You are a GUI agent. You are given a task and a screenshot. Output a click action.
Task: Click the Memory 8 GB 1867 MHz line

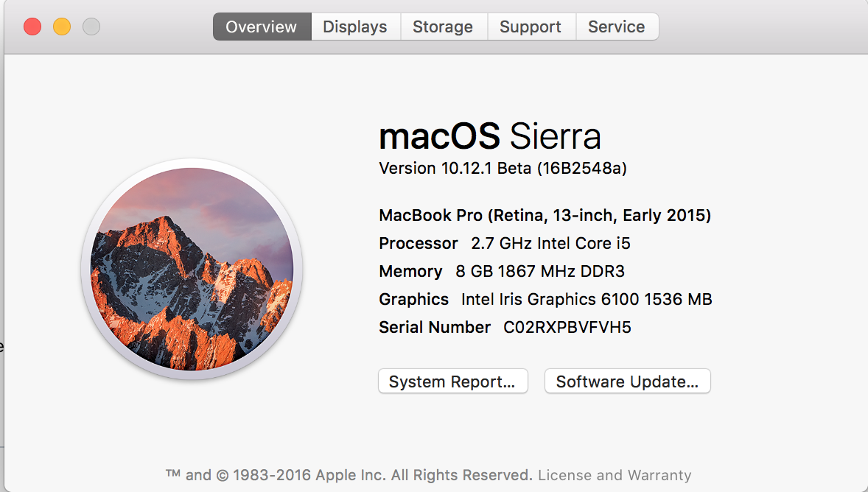click(502, 272)
